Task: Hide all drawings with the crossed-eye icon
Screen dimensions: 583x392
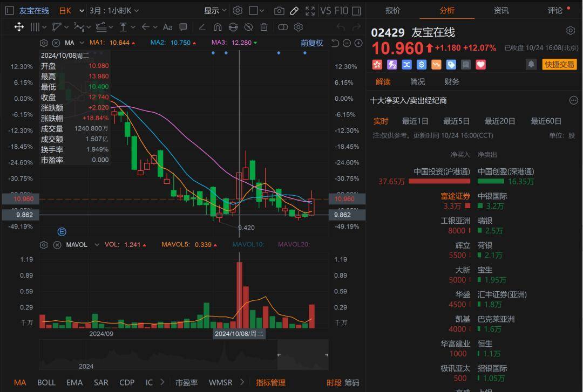Action: coord(248,27)
